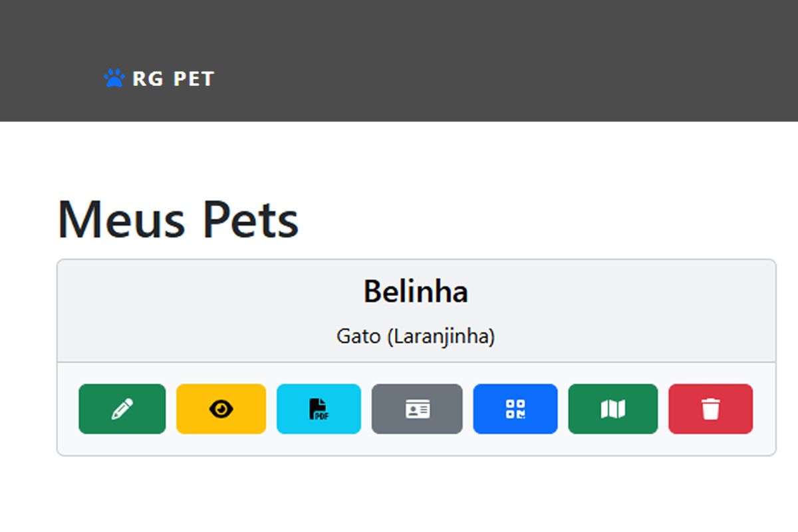Viewport: 798px width, 532px height.
Task: Go home via the RG PET brand text
Action: [x=173, y=78]
